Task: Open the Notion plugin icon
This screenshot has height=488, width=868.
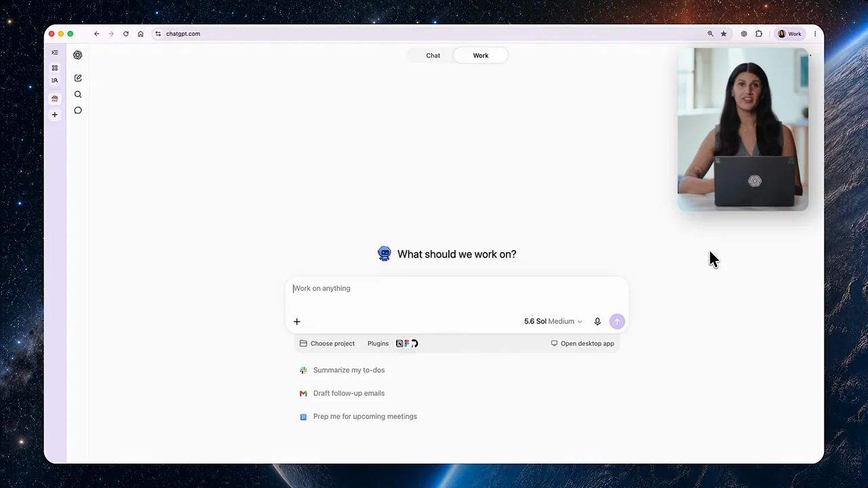Action: coord(399,344)
